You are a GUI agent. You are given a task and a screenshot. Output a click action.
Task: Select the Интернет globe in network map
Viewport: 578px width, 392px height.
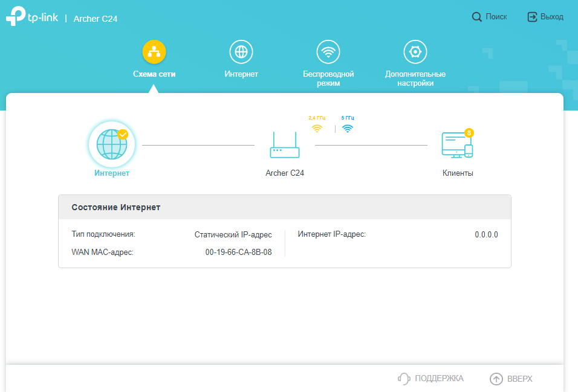pos(112,144)
